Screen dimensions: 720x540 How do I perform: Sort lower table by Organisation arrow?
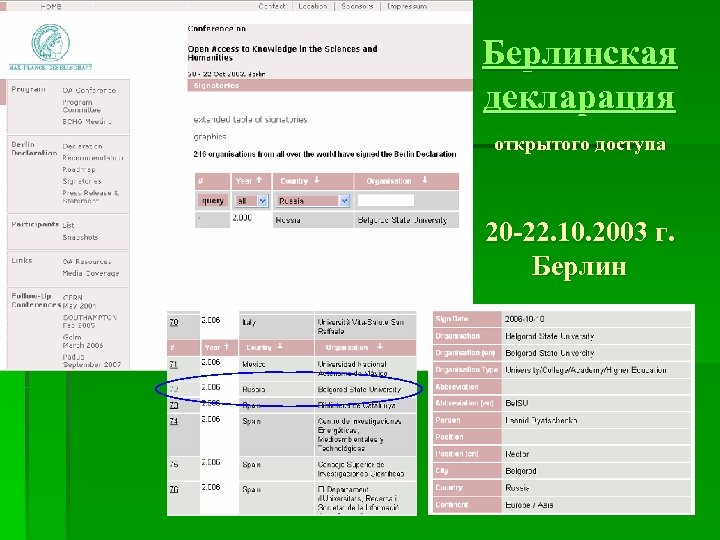380,347
